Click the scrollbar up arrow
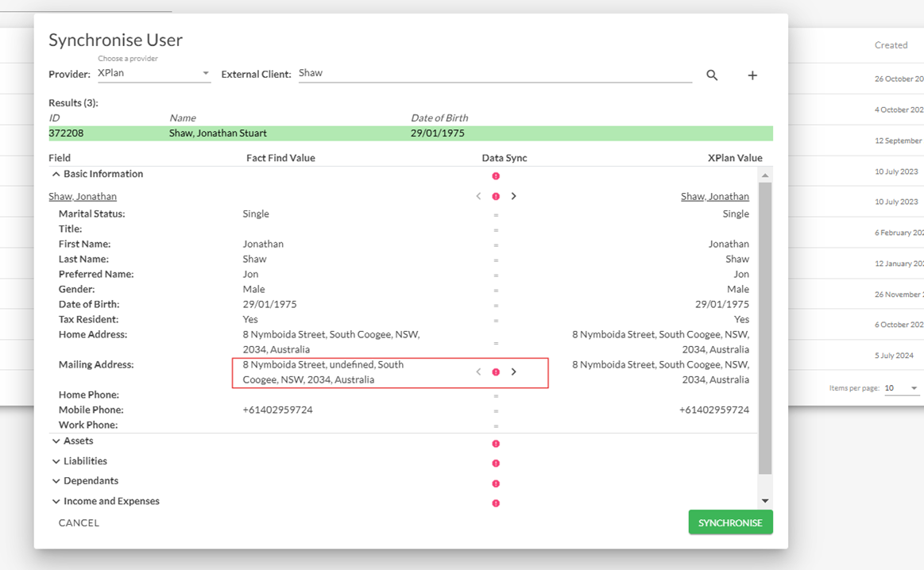924x570 pixels. pos(765,175)
